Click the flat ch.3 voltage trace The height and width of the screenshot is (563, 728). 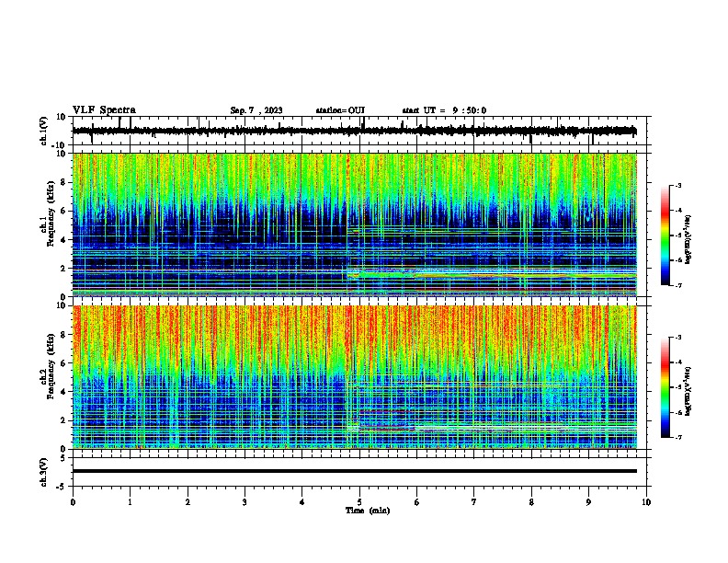point(355,471)
